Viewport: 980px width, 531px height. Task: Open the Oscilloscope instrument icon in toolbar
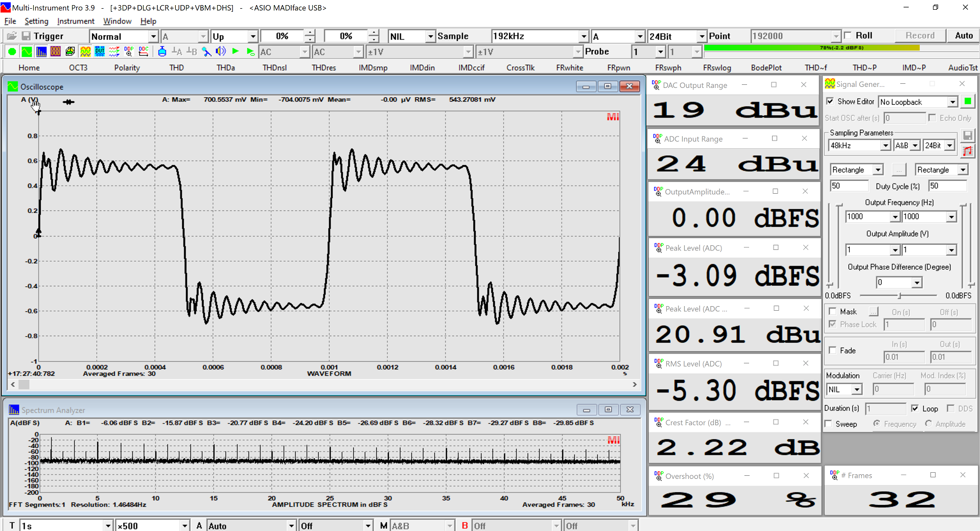click(27, 52)
